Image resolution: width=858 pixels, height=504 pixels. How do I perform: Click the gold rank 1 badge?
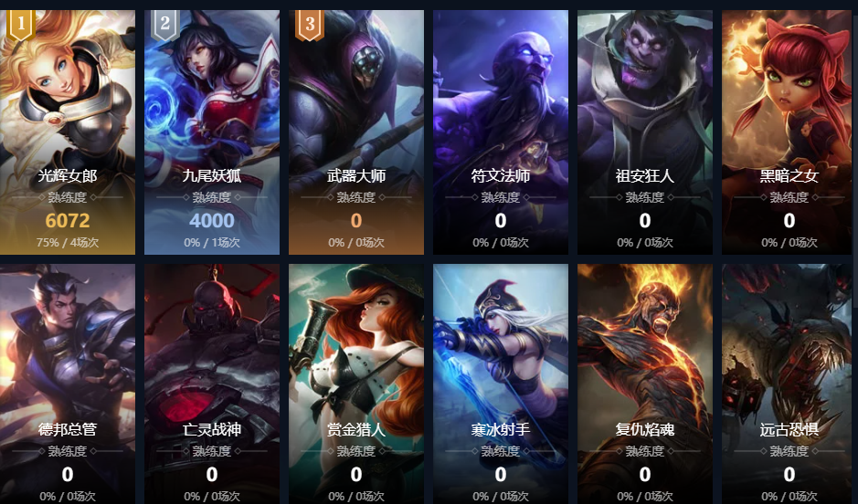(x=21, y=25)
